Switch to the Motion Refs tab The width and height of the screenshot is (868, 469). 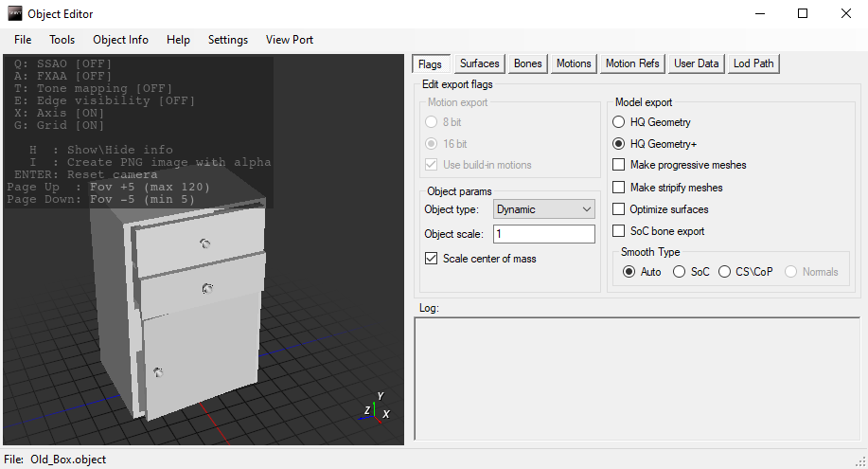point(632,63)
